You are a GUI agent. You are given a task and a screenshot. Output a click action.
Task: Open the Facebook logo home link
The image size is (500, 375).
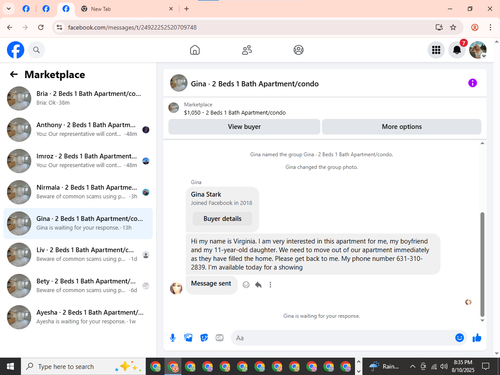coord(16,50)
